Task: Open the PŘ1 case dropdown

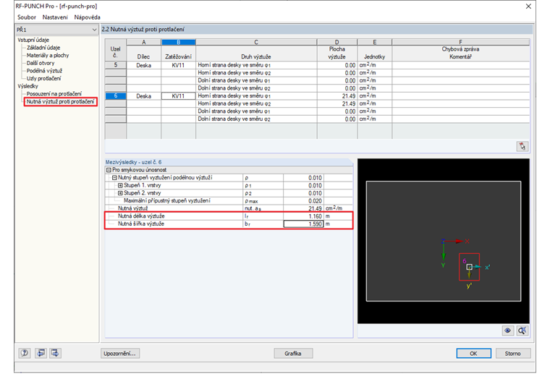Action: pyautogui.click(x=94, y=30)
